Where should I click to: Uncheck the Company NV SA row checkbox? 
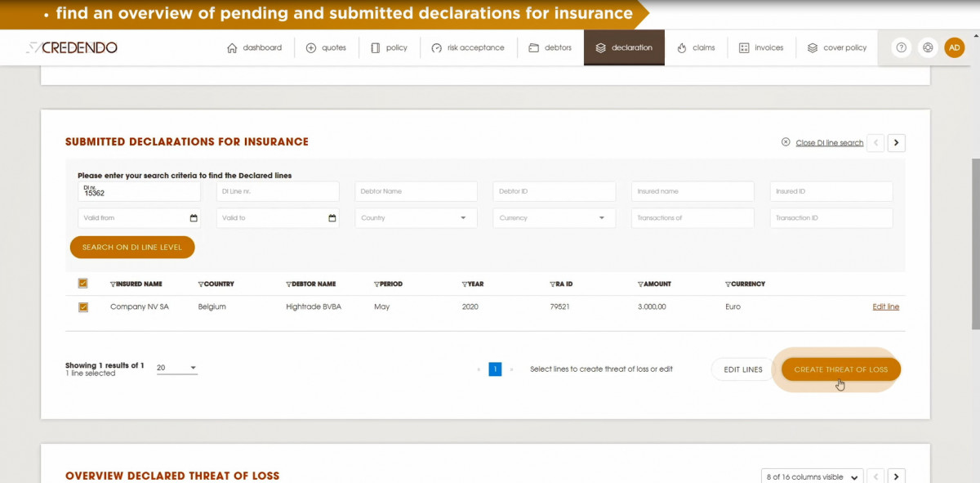[x=82, y=307]
